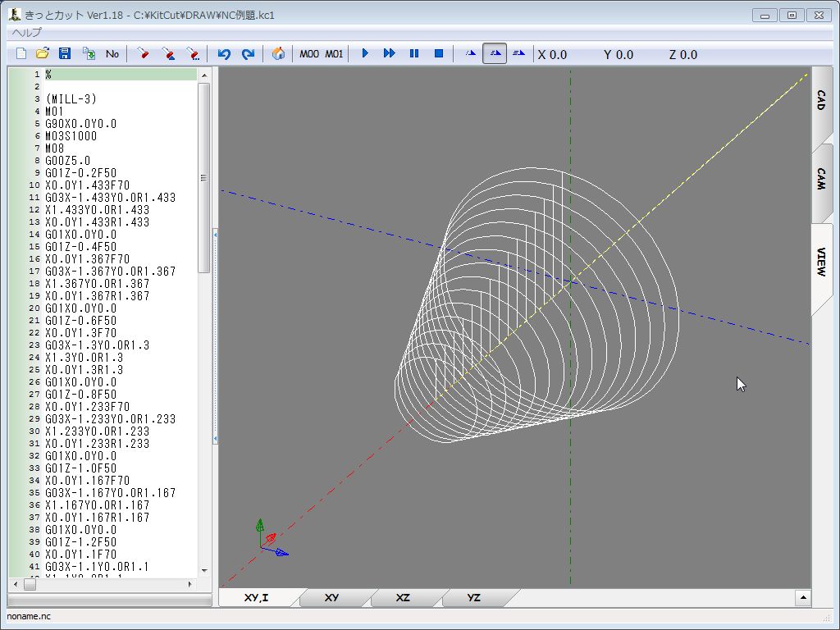Click the import/export document icon in toolbar

(x=89, y=53)
